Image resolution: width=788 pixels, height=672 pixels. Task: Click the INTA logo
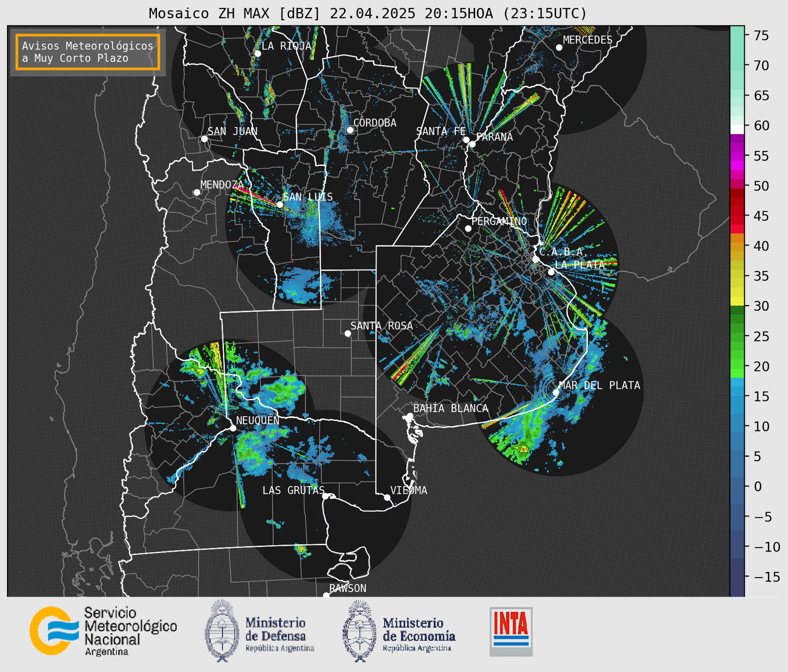click(x=511, y=631)
